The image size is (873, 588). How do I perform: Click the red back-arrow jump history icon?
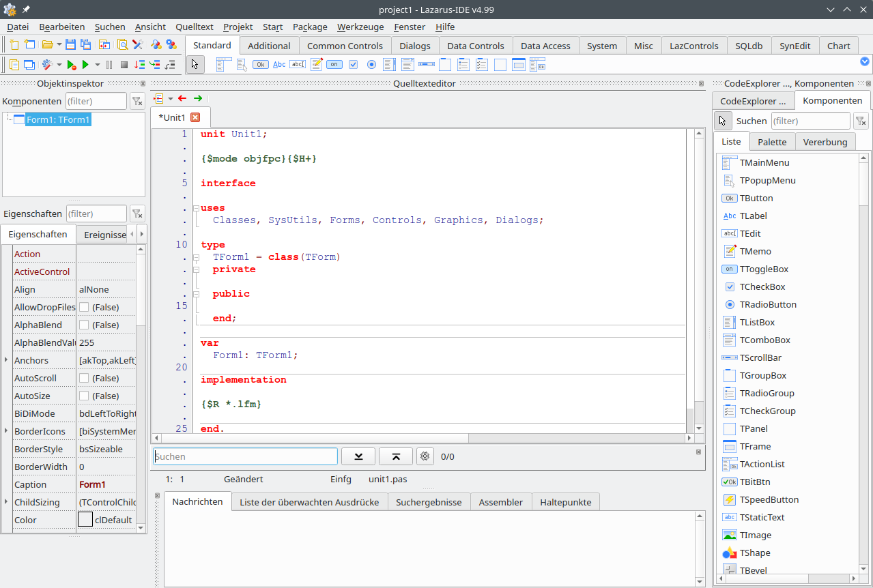(x=182, y=98)
